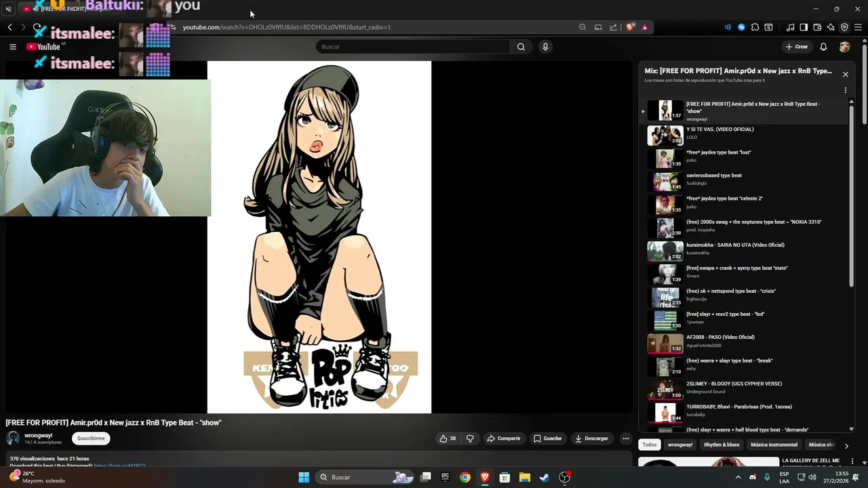Viewport: 868px width, 488px height.
Task: Toggle the browser sidebar panel icon
Action: (804, 27)
